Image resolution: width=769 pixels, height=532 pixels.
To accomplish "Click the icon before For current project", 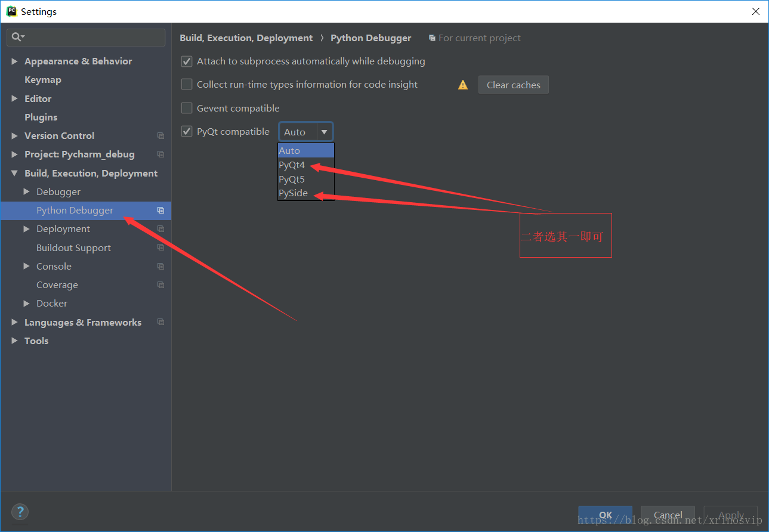I will [x=432, y=38].
